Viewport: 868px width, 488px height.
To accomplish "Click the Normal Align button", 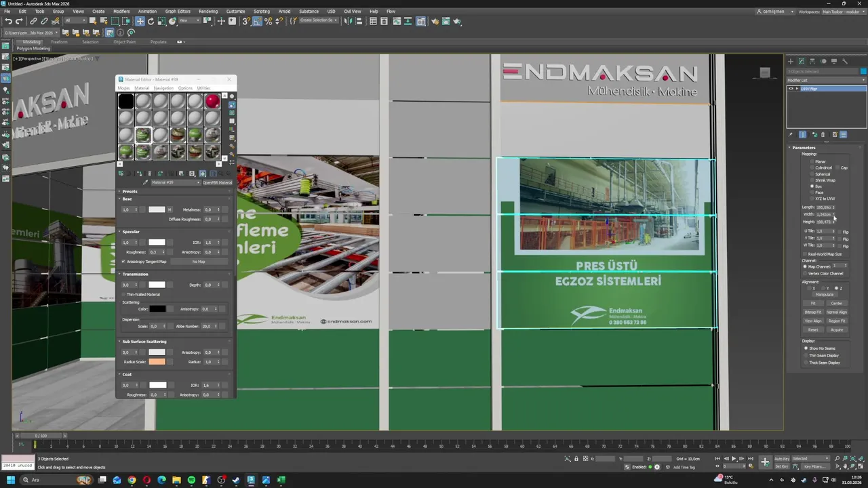I will point(837,312).
